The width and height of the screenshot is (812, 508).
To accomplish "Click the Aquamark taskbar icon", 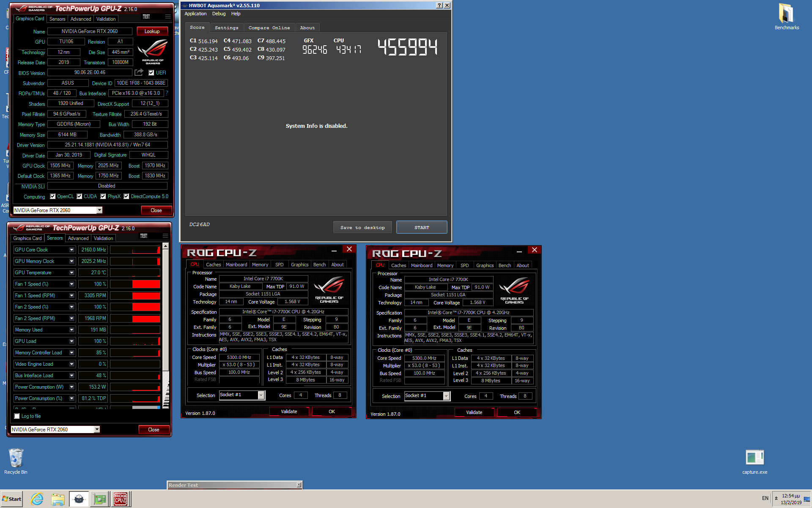I will click(x=79, y=500).
